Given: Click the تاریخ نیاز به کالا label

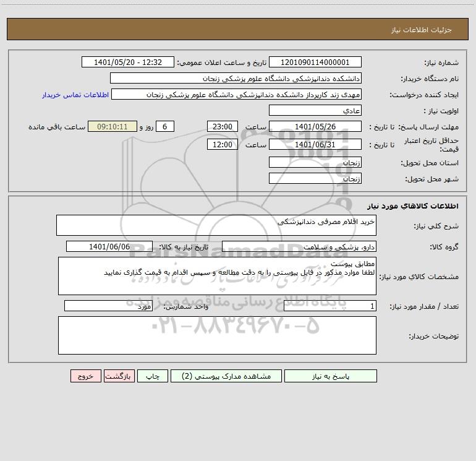Looking at the screenshot, I should [x=184, y=247].
